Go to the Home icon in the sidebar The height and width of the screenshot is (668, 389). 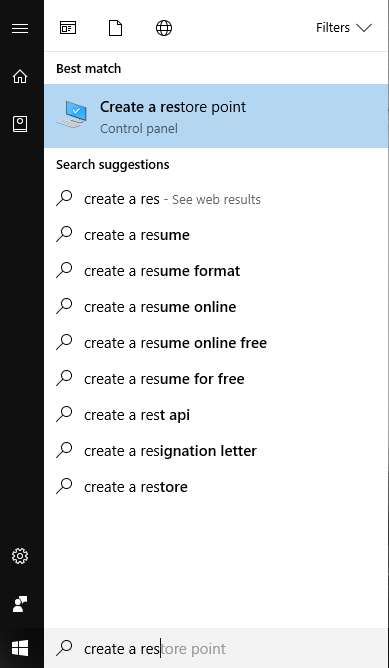pyautogui.click(x=20, y=77)
